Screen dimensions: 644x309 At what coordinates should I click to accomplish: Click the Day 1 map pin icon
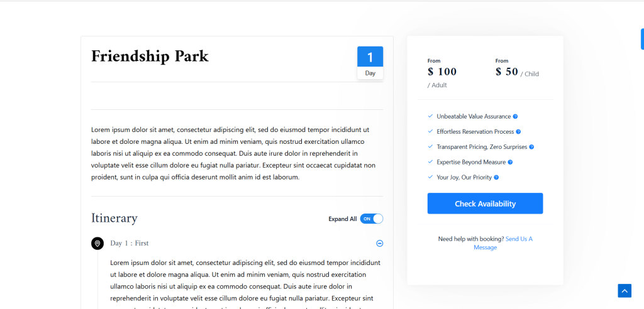click(x=97, y=244)
